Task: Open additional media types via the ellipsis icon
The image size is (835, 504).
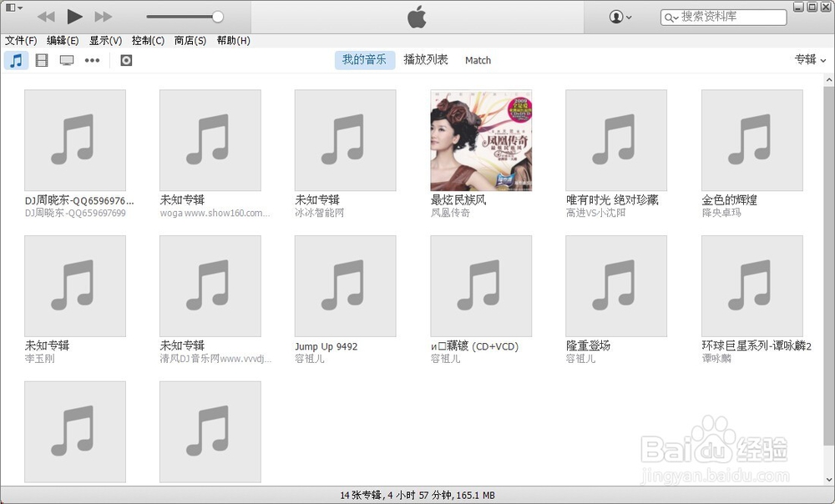Action: (92, 60)
